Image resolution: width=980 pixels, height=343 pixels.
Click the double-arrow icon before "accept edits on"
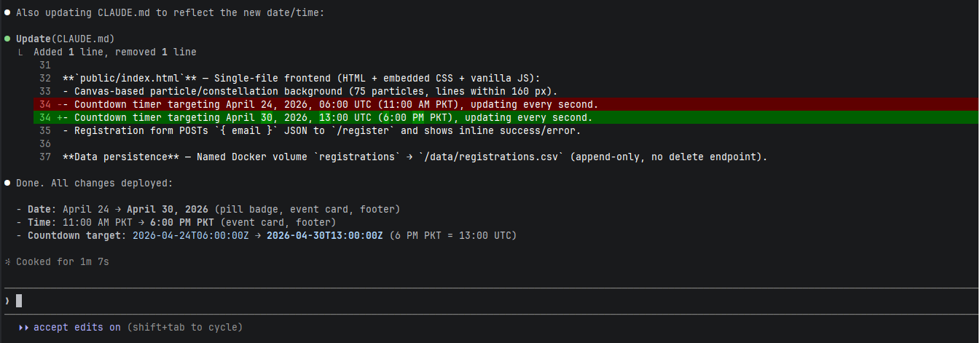[x=24, y=328]
